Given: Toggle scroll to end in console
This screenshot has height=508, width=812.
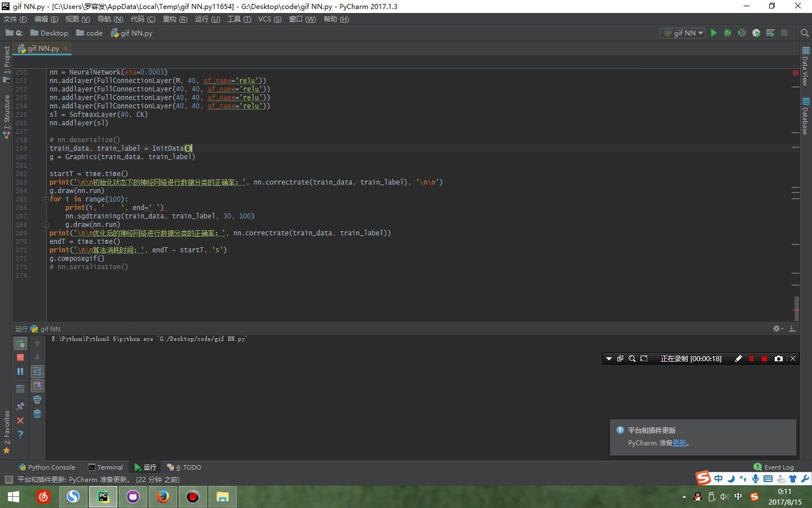Looking at the screenshot, I should (x=37, y=386).
